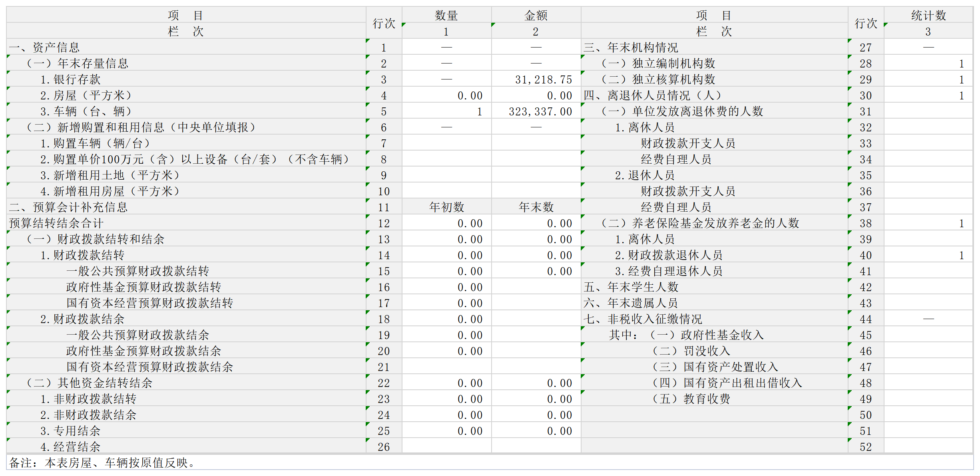This screenshot has height=476, width=980.
Task: Click the 独立编制机构数 statistic value cell
Action: click(x=928, y=63)
